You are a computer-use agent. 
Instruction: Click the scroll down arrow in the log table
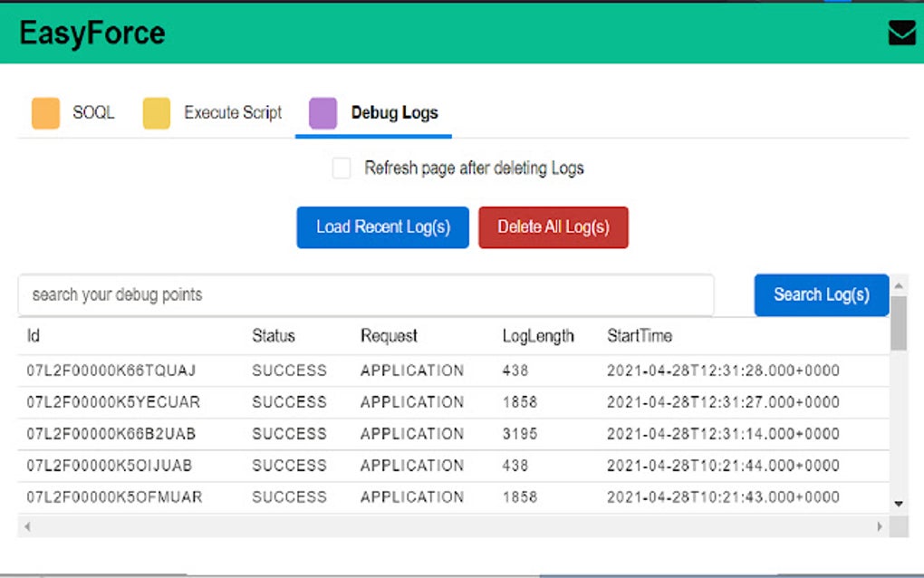point(899,503)
